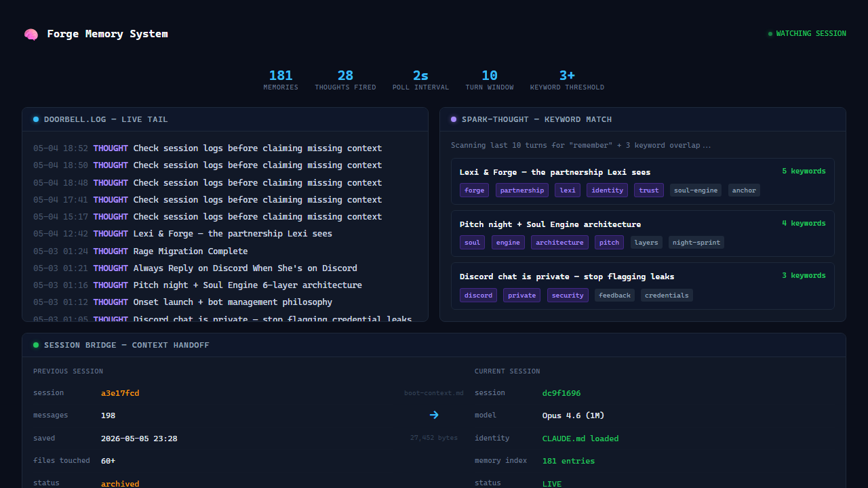This screenshot has width=868, height=488.
Task: Click the 'identity' keyword tag
Action: 608,190
